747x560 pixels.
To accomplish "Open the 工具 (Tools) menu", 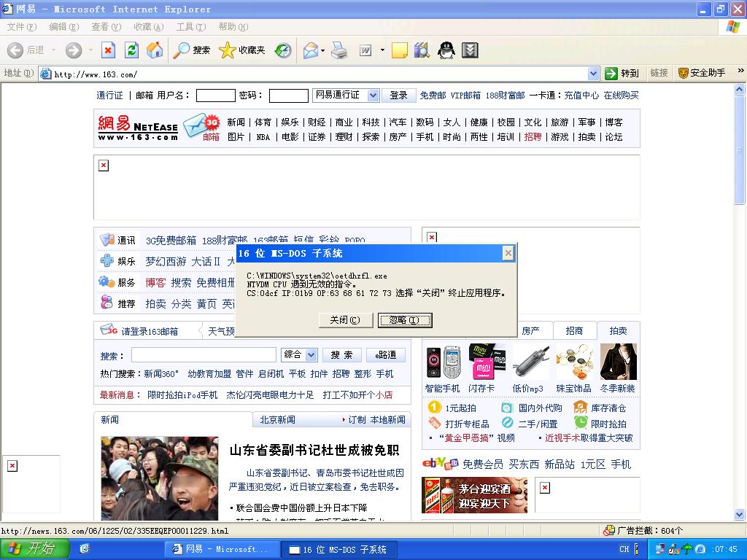I will (191, 27).
